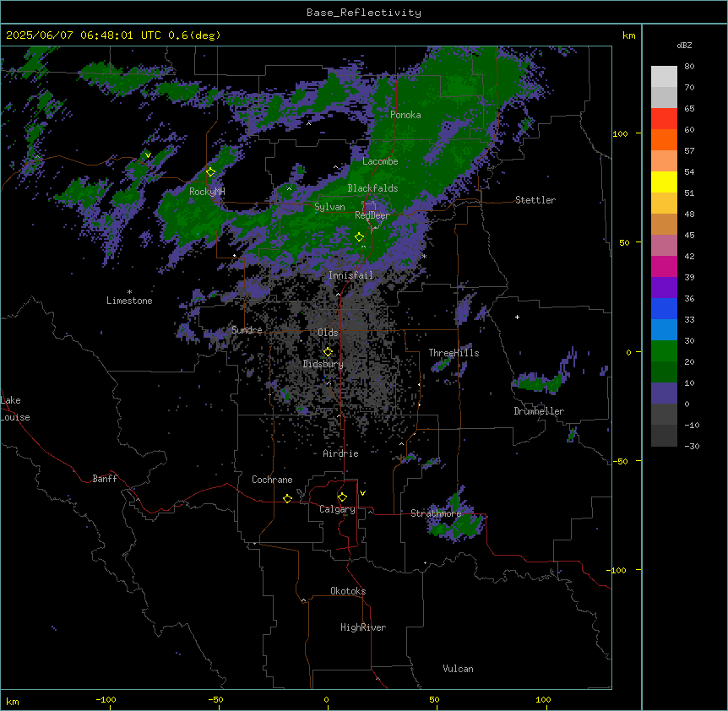The height and width of the screenshot is (711, 728).
Task: Click the Didsbury city label
Action: (323, 364)
